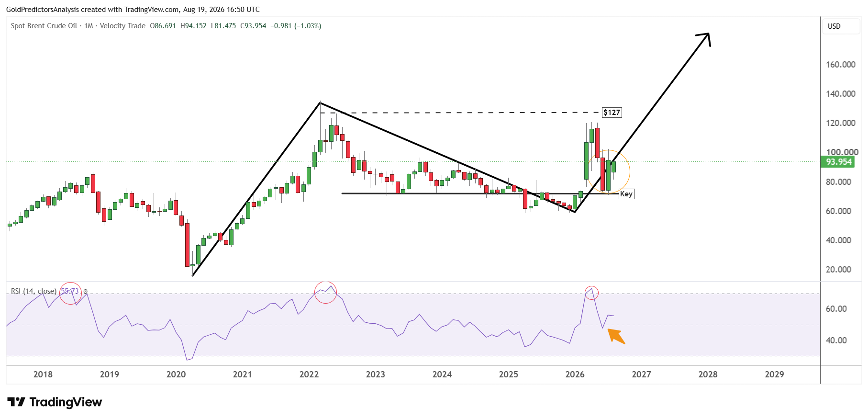This screenshot has height=420, width=868.
Task: Click the high value H94.152
Action: click(x=193, y=26)
